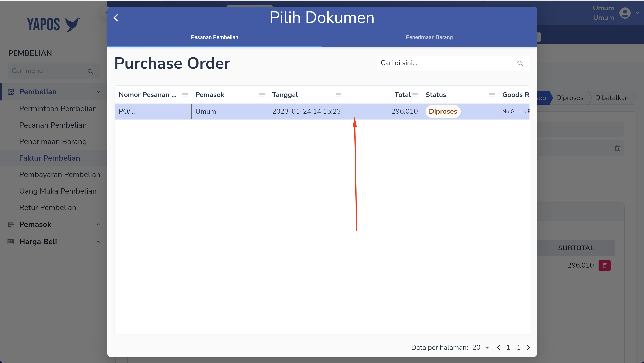Image resolution: width=644 pixels, height=363 pixels.
Task: Click the Cari di sini search field
Action: (453, 63)
